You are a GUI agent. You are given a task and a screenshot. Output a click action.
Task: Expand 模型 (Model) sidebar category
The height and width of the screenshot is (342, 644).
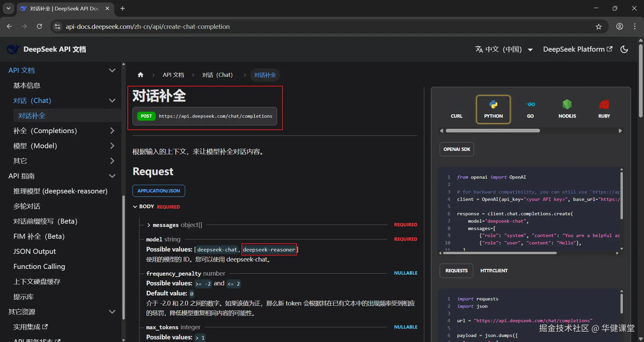pos(112,146)
